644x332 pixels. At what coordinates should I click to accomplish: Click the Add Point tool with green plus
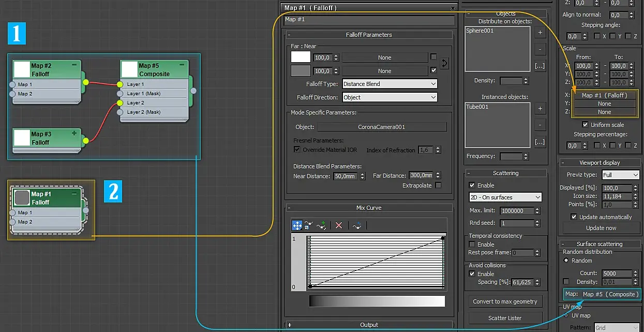pos(322,225)
